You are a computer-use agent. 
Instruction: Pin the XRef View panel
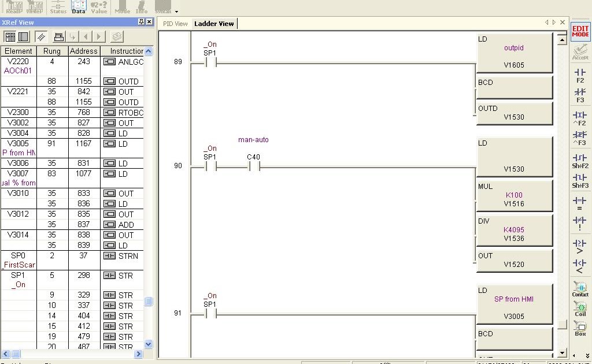(x=141, y=22)
